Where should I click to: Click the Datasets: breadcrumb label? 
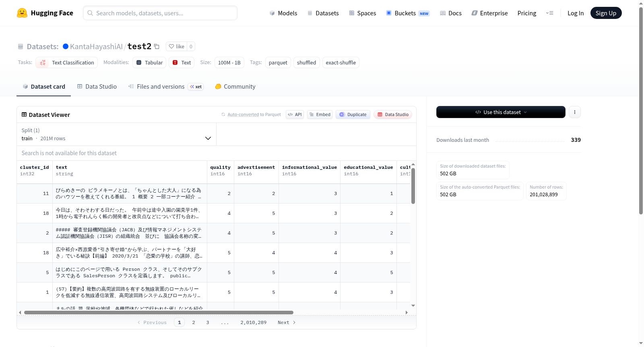(43, 46)
